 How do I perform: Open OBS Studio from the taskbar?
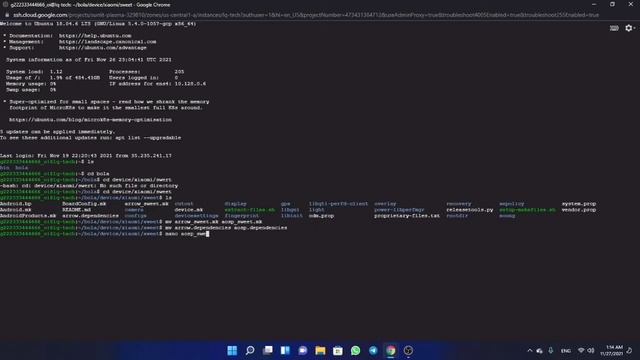pos(408,350)
